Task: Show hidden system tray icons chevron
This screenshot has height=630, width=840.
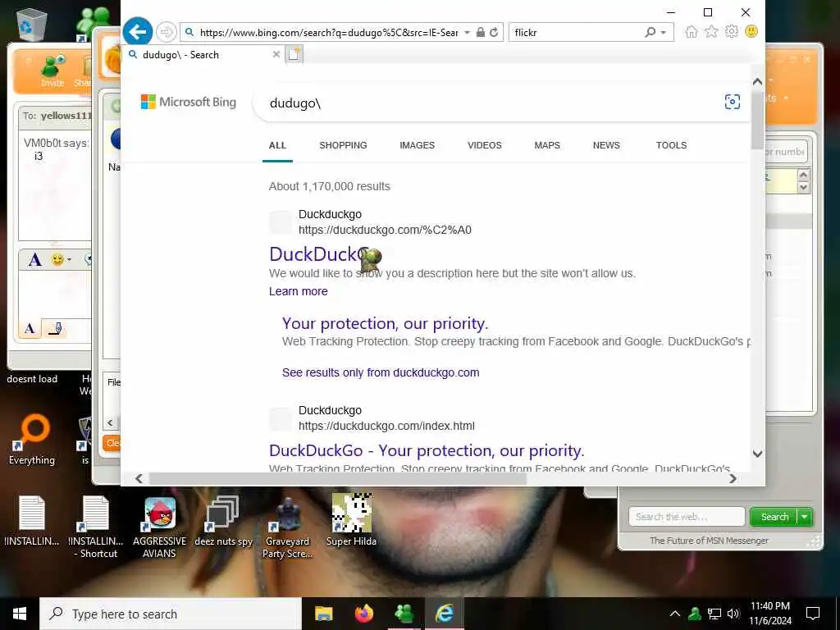Action: (x=675, y=614)
